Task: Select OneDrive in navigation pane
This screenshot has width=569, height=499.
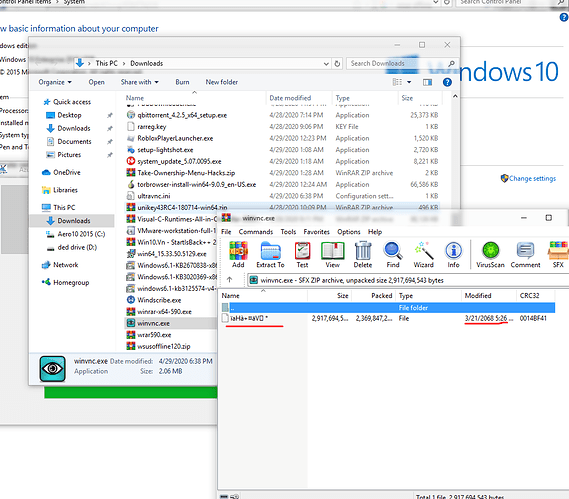Action: tap(61, 172)
